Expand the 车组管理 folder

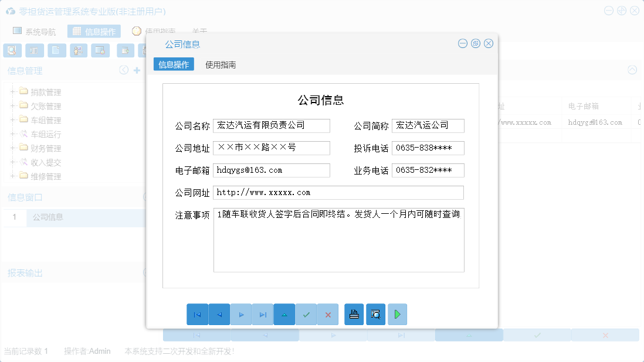point(13,119)
